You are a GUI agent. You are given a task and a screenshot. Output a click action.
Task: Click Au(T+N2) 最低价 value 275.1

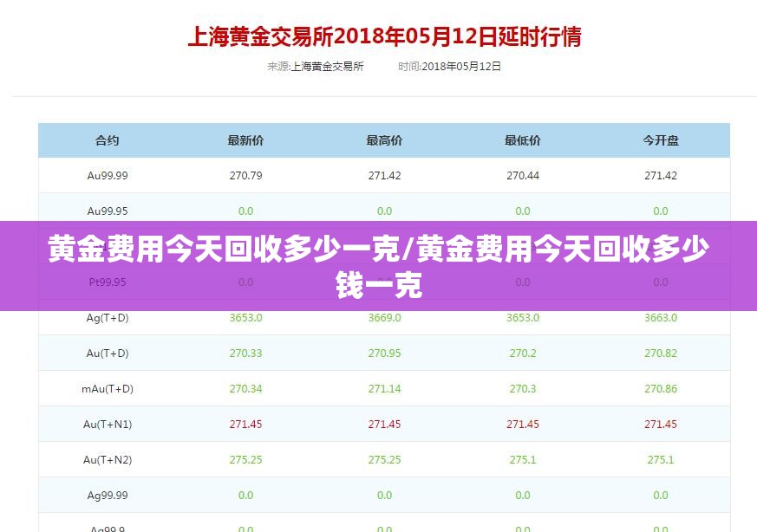click(522, 460)
